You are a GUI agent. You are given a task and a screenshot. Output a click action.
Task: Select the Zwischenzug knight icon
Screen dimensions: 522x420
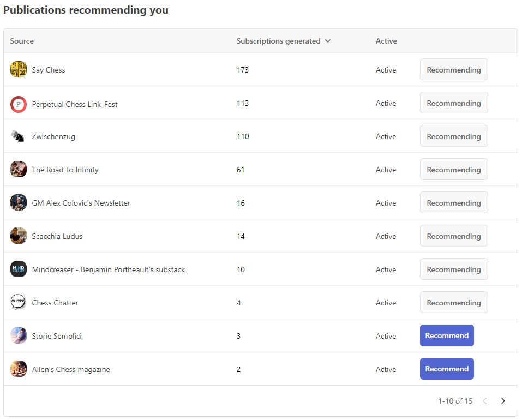click(x=19, y=136)
